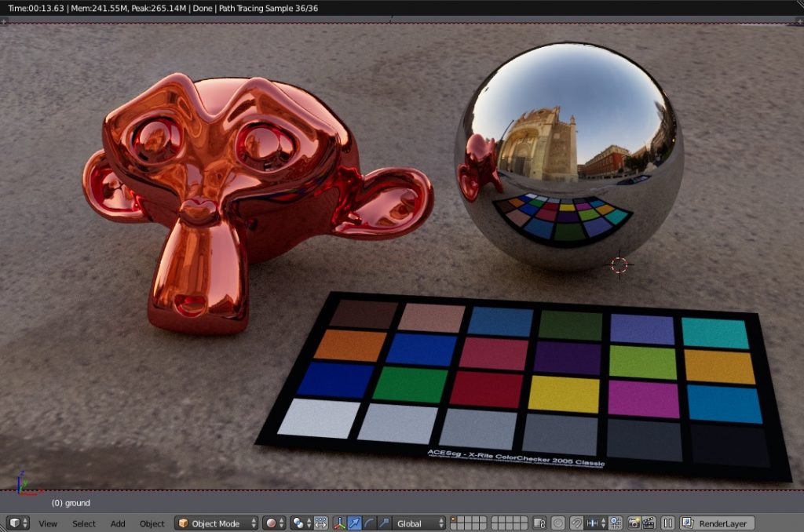Click the yellow ColorChecker patch
Image resolution: width=804 pixels, height=532 pixels.
[x=564, y=394]
